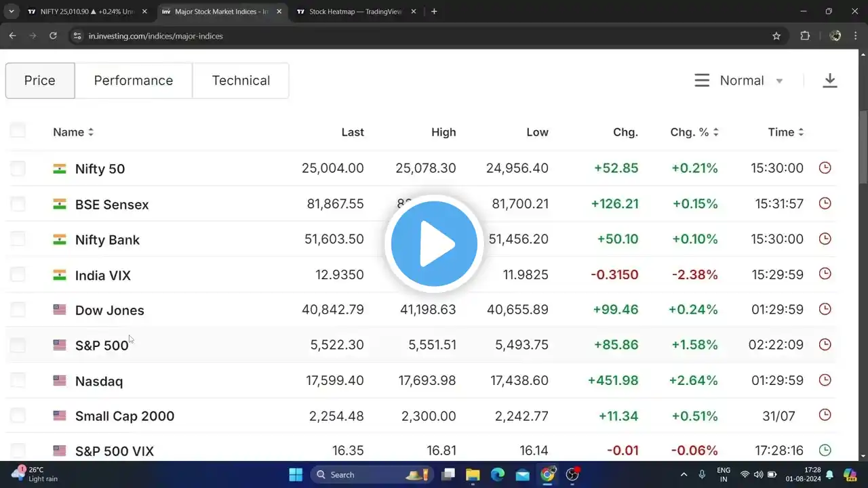Expand the Normal view dropdown arrow
The width and height of the screenshot is (868, 488).
tap(779, 81)
